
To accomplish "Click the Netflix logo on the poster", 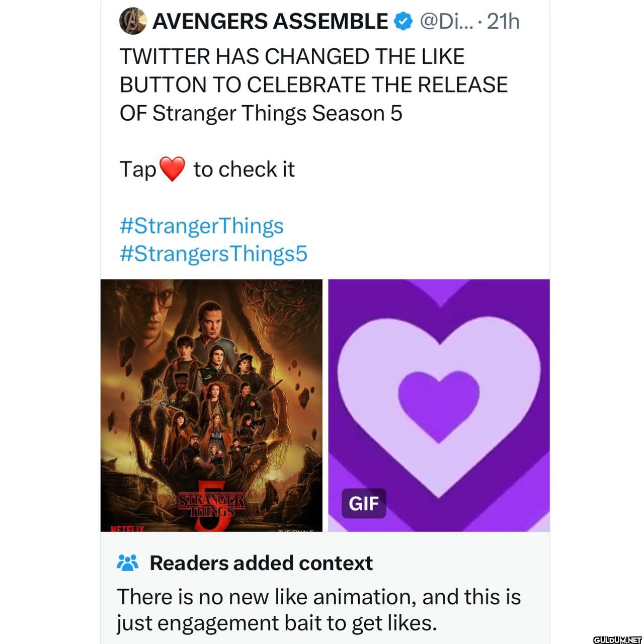I will [123, 529].
